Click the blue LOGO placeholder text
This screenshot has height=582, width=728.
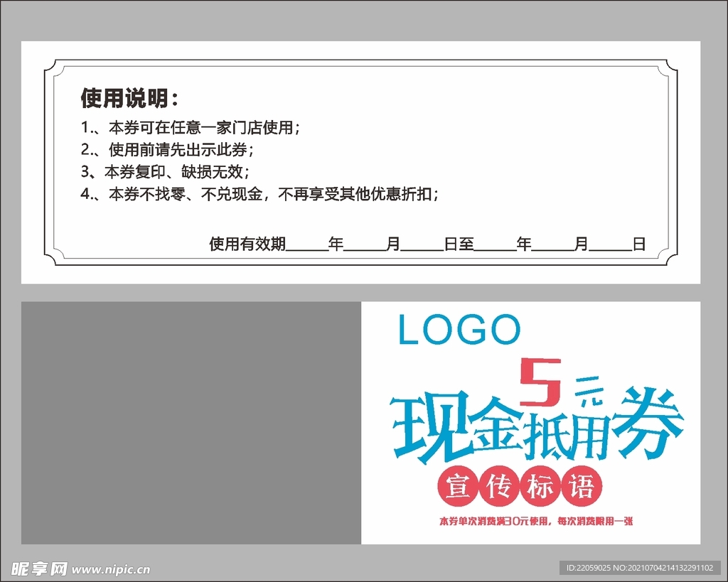coord(460,329)
